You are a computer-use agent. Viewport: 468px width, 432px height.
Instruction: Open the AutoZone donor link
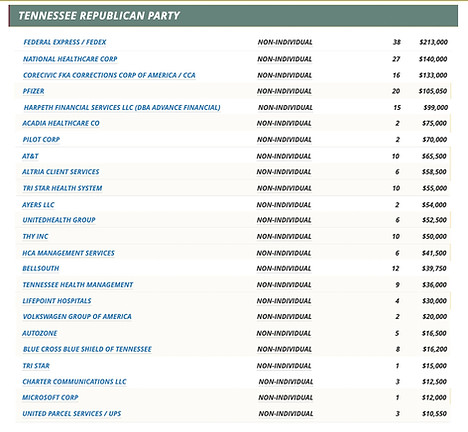coord(40,333)
